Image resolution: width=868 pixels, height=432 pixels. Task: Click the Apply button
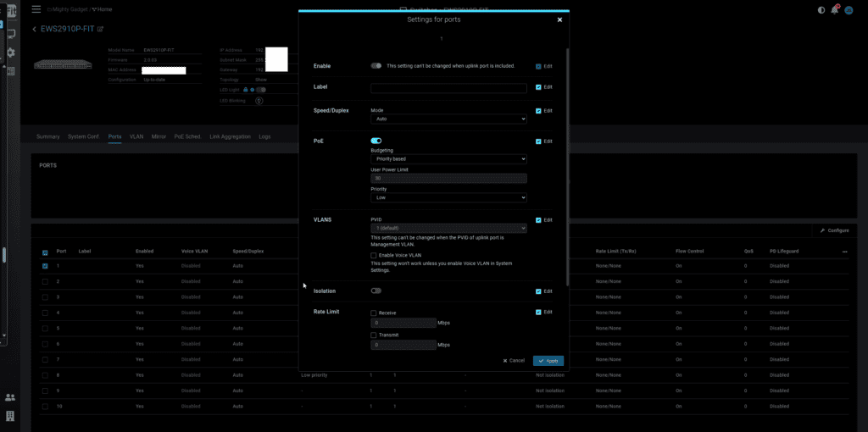[x=548, y=361]
